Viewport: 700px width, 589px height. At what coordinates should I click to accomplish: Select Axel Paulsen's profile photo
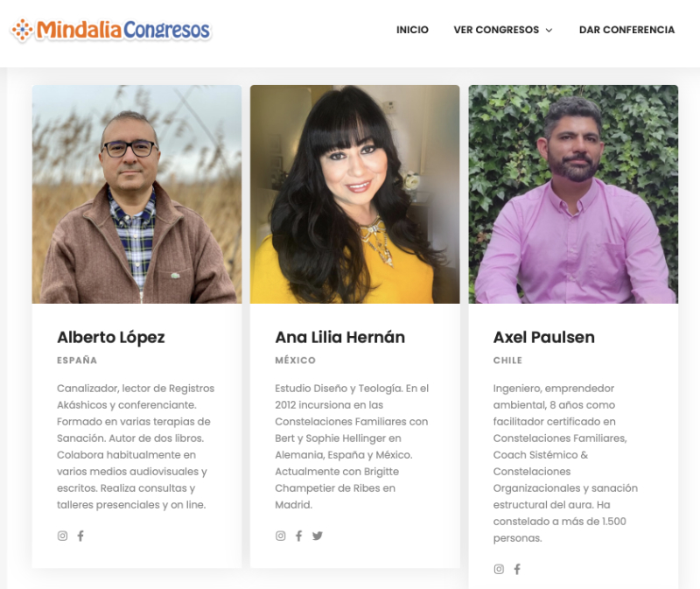coord(573,194)
